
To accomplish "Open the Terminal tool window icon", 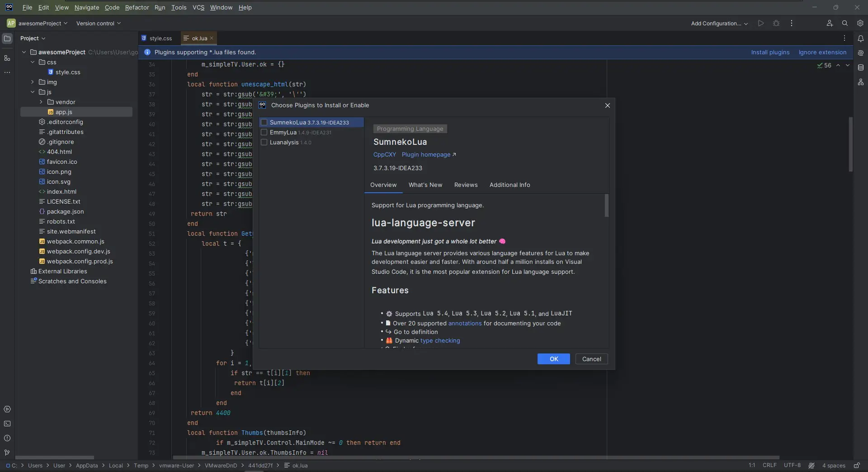I will (7, 424).
